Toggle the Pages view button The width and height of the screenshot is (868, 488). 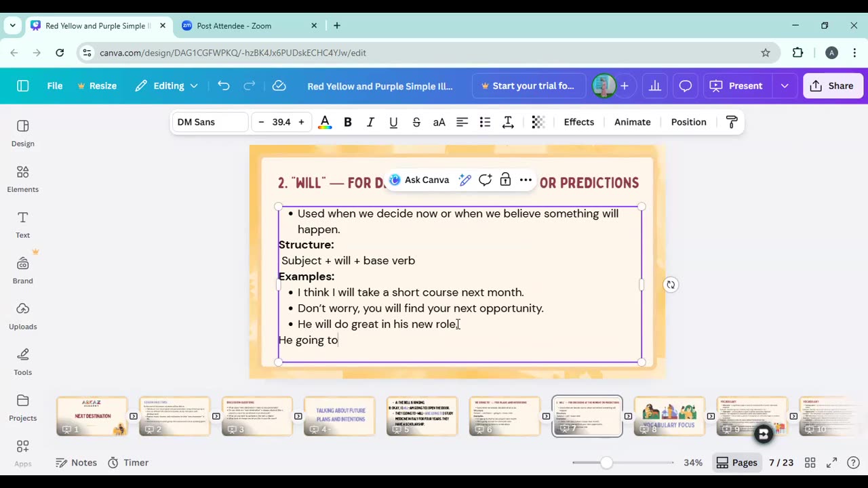coord(737,462)
